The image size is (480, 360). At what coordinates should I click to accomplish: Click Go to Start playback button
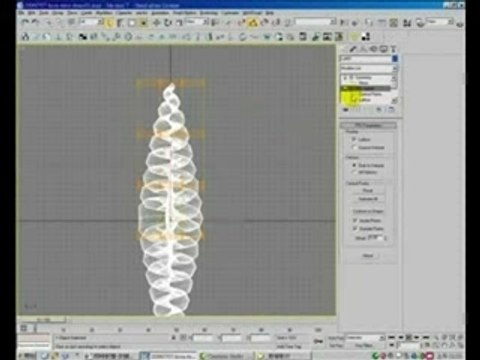(x=392, y=338)
